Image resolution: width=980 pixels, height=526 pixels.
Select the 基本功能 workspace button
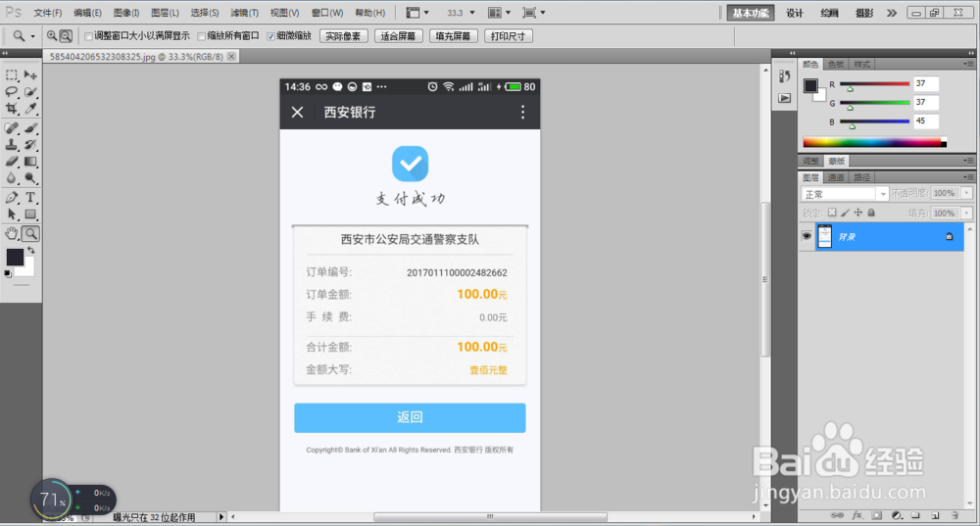pos(751,13)
